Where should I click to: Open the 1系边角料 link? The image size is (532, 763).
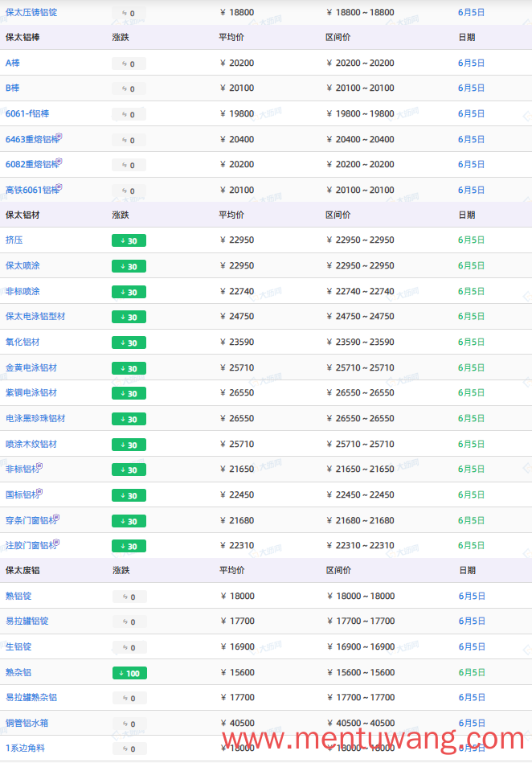25,749
